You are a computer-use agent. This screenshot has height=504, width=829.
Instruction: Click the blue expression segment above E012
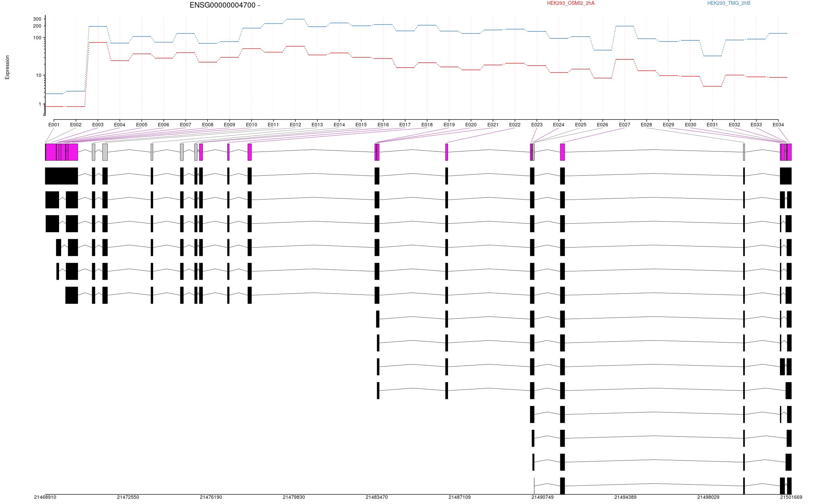click(x=295, y=19)
